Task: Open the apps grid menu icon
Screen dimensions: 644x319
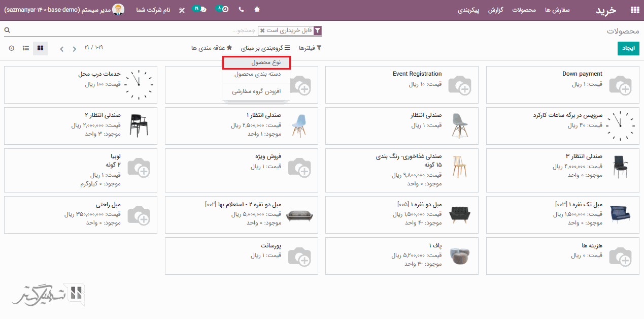Action: (x=634, y=10)
